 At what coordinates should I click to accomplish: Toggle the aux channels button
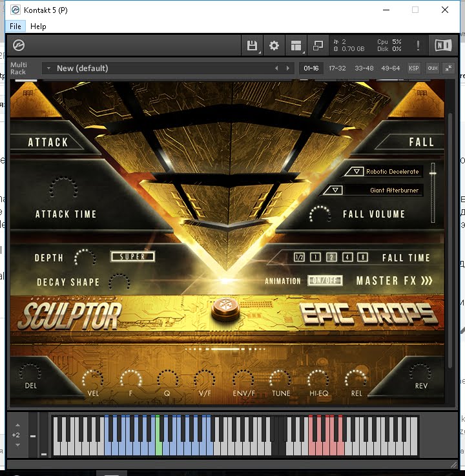tap(433, 68)
